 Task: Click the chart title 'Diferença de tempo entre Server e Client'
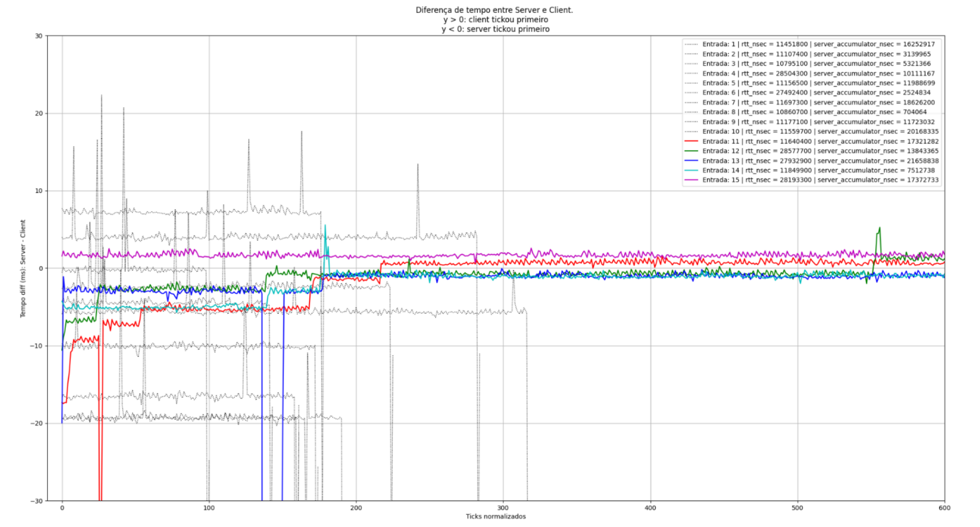pos(494,10)
